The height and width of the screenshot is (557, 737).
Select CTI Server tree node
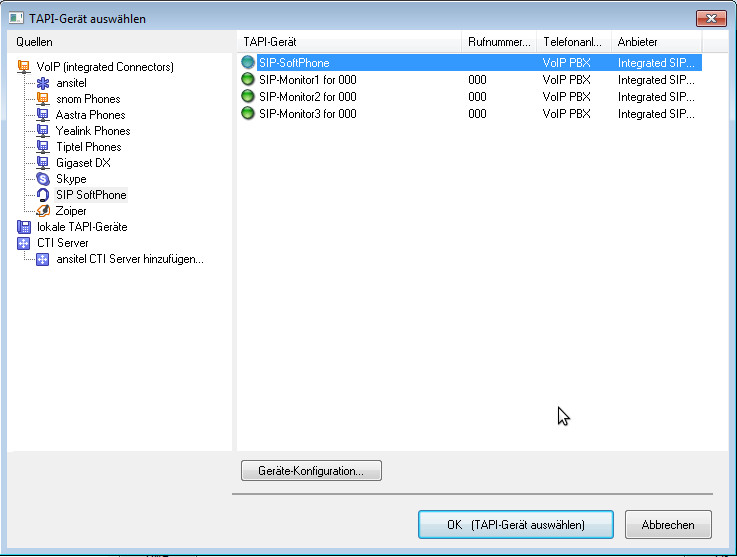(63, 243)
